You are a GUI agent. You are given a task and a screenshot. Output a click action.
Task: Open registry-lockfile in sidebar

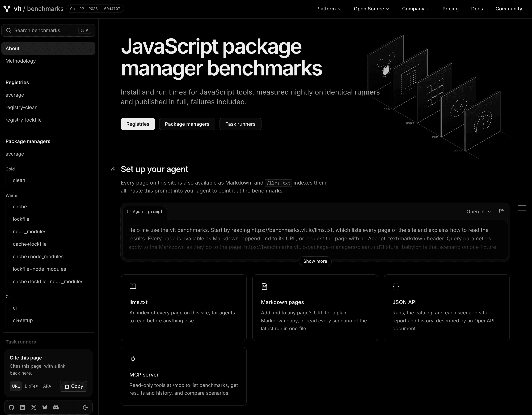pos(48,120)
